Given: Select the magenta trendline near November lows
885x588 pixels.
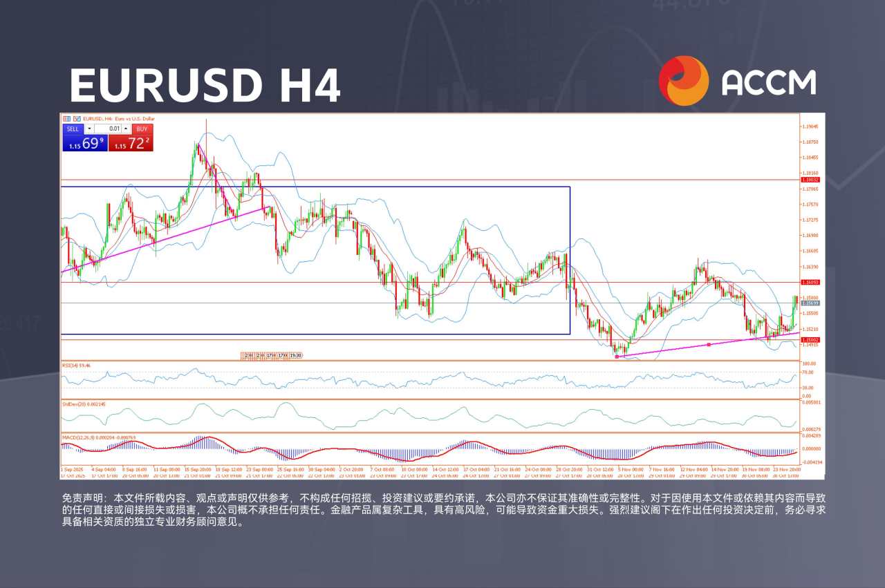Looking at the screenshot, I should (708, 344).
